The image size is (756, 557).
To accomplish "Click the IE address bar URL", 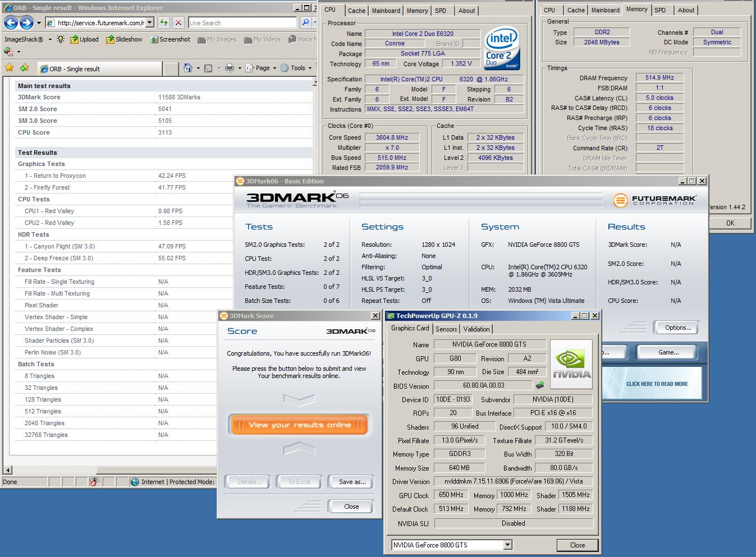I will coord(100,22).
